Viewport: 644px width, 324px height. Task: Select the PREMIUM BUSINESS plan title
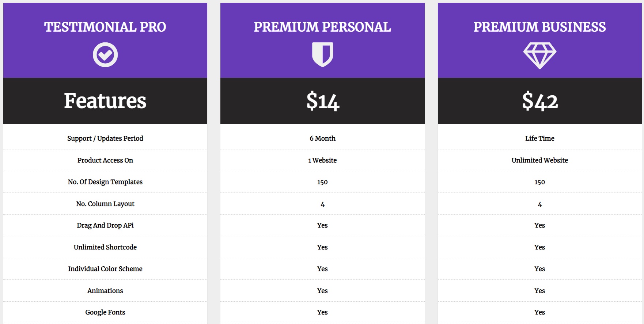539,27
